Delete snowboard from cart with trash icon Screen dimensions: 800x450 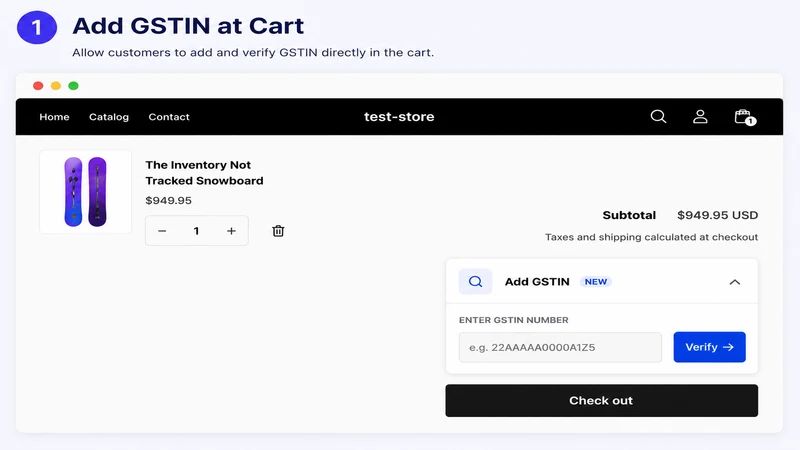tap(278, 231)
